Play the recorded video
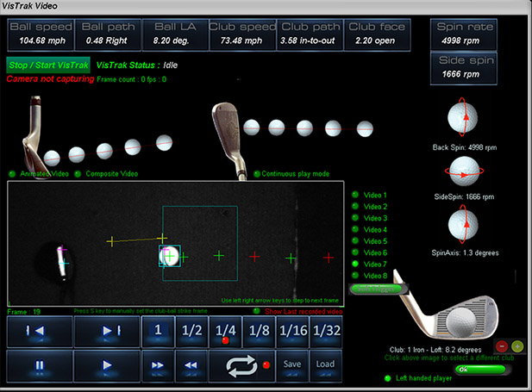The height and width of the screenshot is (392, 532). click(x=107, y=365)
